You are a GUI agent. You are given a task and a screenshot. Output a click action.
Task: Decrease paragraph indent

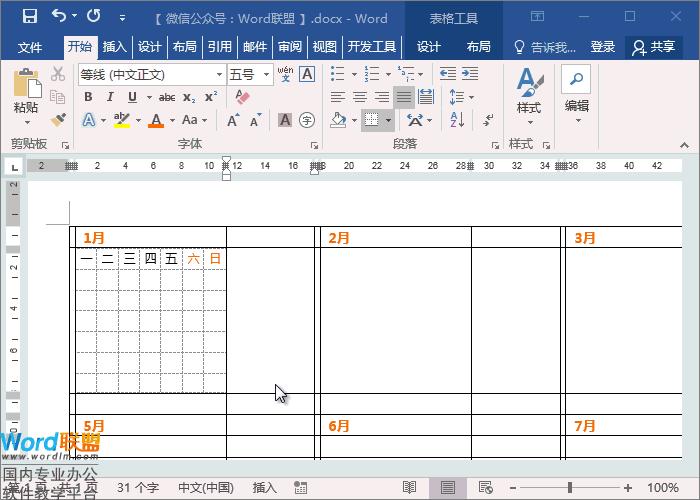(448, 73)
